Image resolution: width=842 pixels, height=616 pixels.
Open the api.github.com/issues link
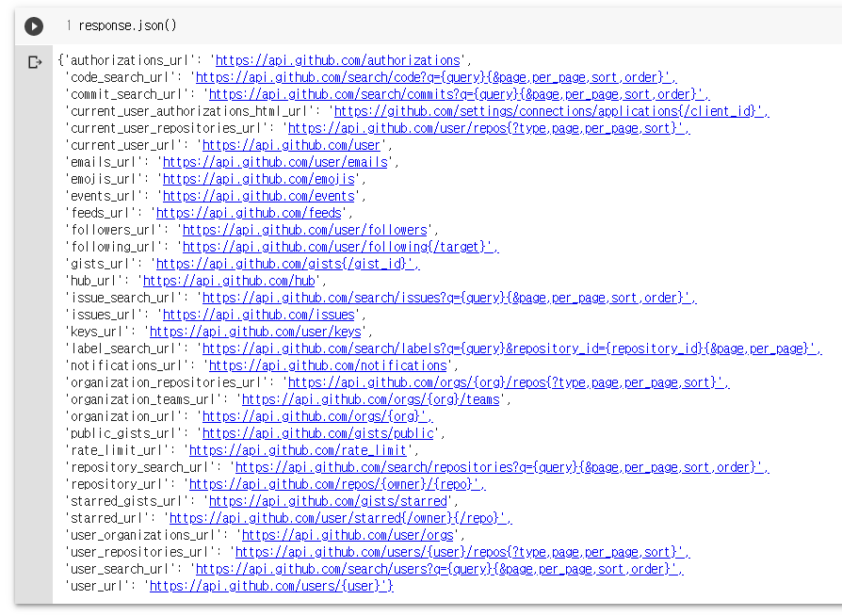click(259, 315)
